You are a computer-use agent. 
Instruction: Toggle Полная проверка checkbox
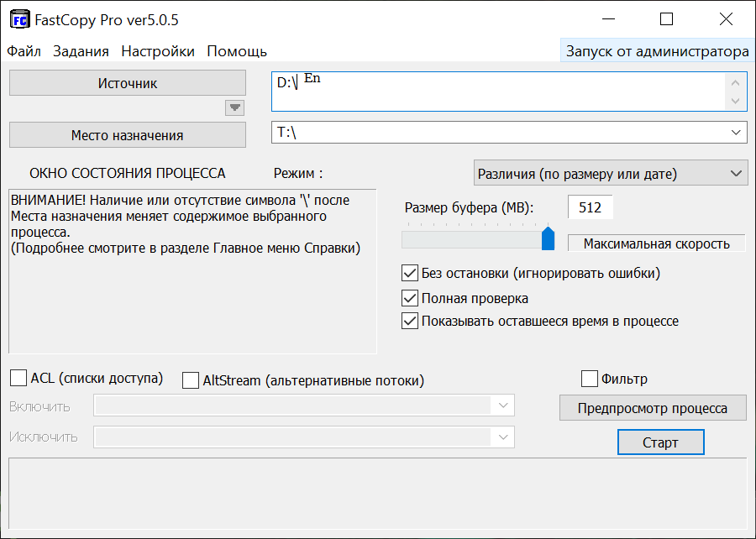pos(410,298)
